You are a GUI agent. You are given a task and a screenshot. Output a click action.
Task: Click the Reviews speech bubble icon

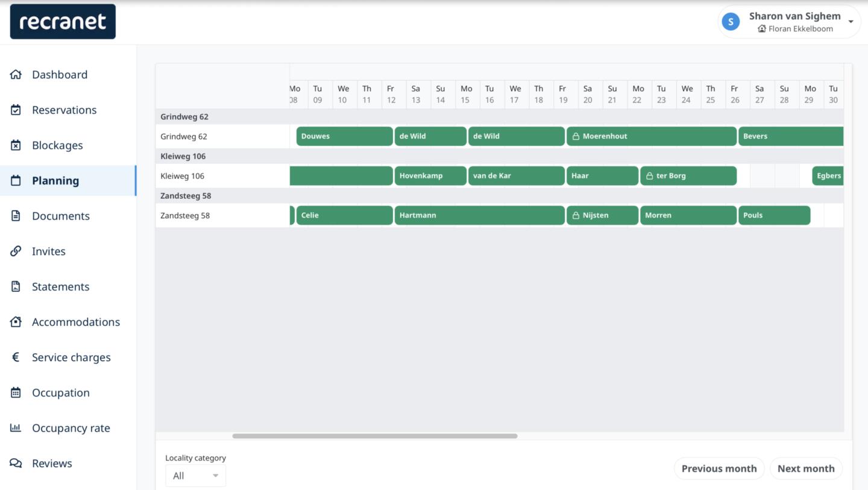(x=16, y=463)
